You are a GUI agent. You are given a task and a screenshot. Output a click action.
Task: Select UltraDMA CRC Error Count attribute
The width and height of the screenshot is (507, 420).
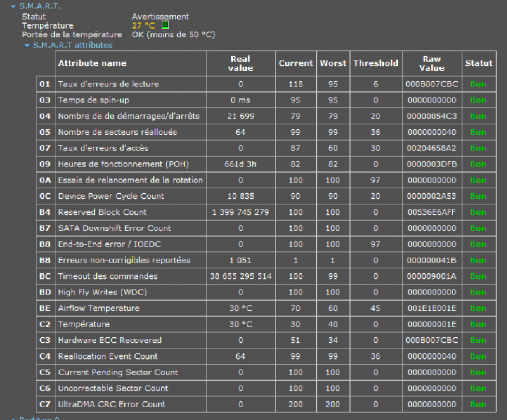pyautogui.click(x=111, y=404)
